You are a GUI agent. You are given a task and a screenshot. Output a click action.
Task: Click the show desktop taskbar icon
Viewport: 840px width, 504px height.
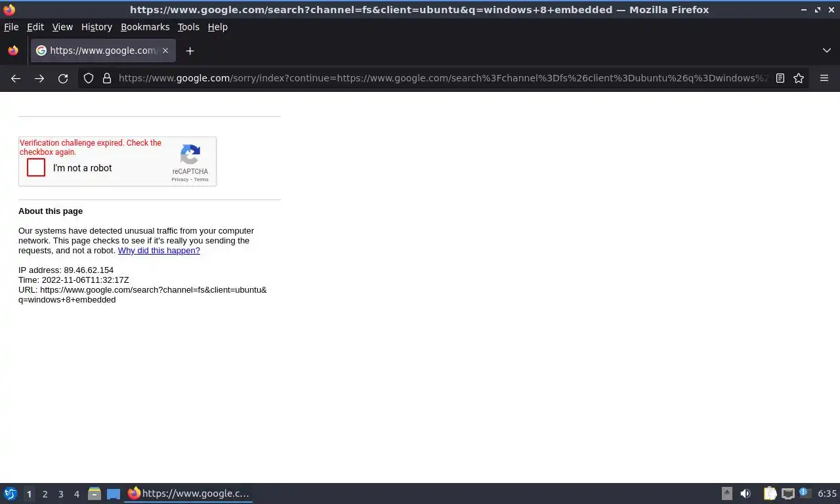(x=114, y=493)
